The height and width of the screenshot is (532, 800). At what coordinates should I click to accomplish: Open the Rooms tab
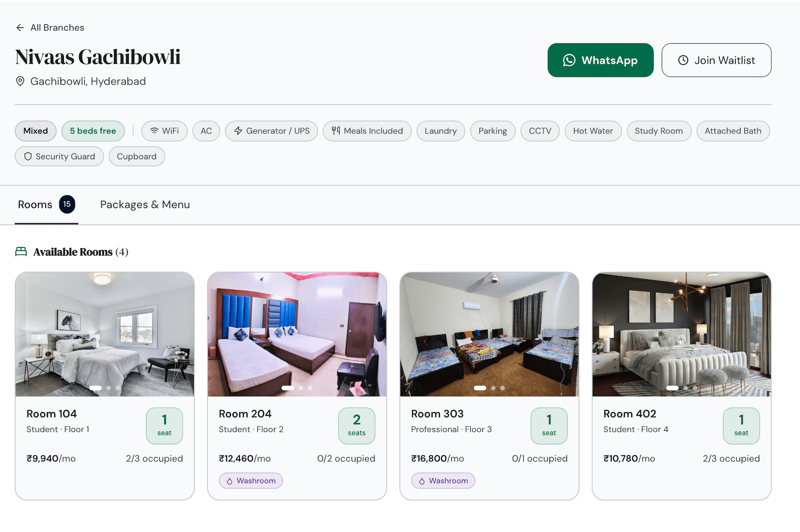coord(46,204)
